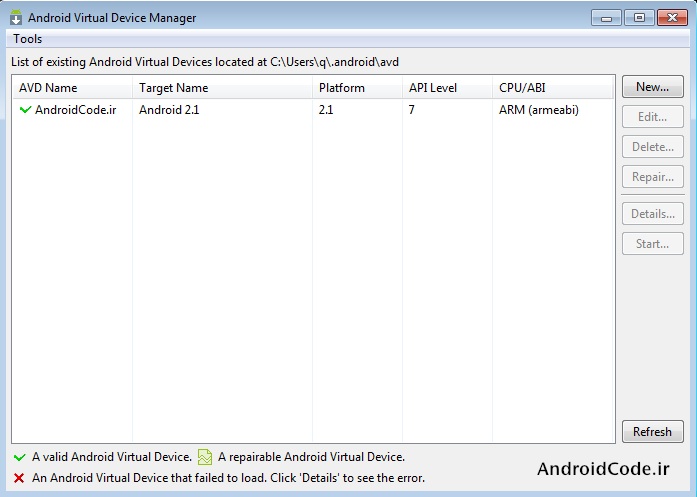Click the Repair... button
Image resolution: width=697 pixels, height=497 pixels.
pos(653,177)
